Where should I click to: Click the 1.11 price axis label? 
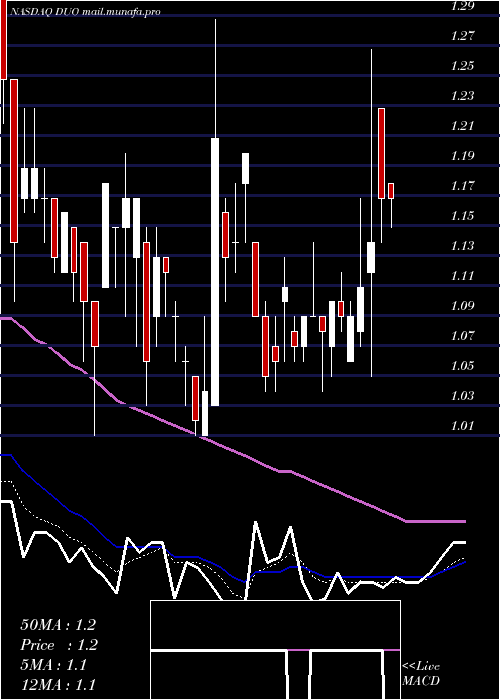point(462,275)
